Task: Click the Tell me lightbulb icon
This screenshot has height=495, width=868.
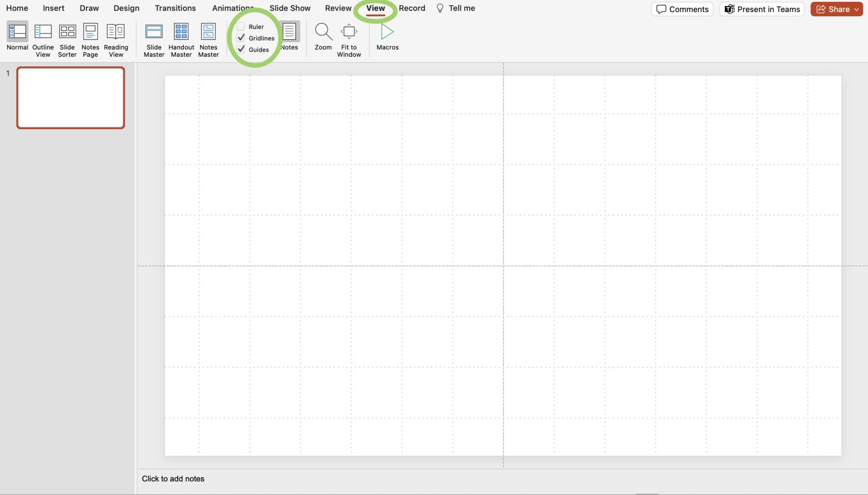Action: (440, 8)
